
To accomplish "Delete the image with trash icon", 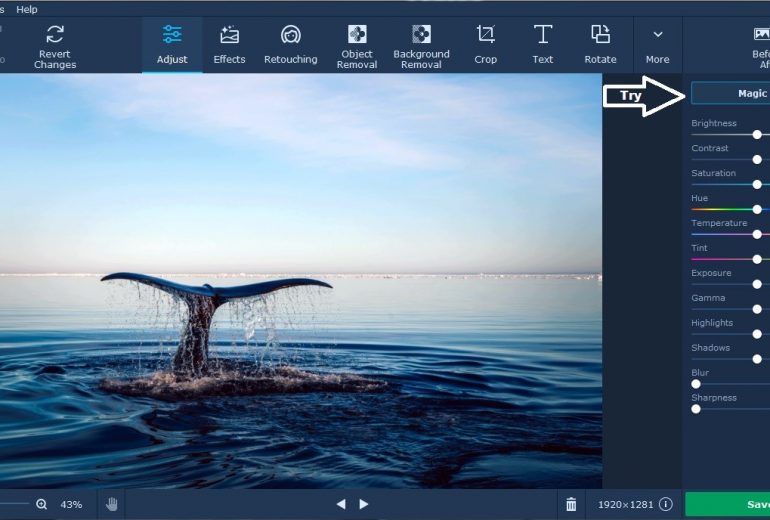I will (571, 505).
